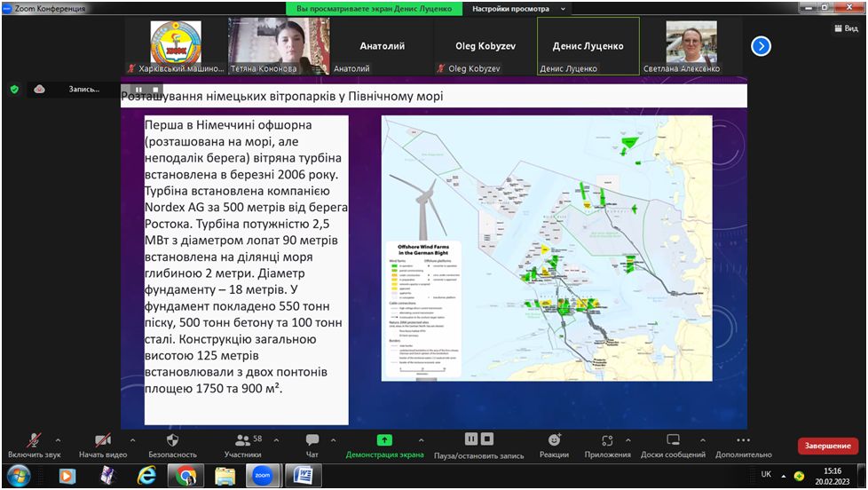Open the Безопасность shield menu

pos(172,446)
